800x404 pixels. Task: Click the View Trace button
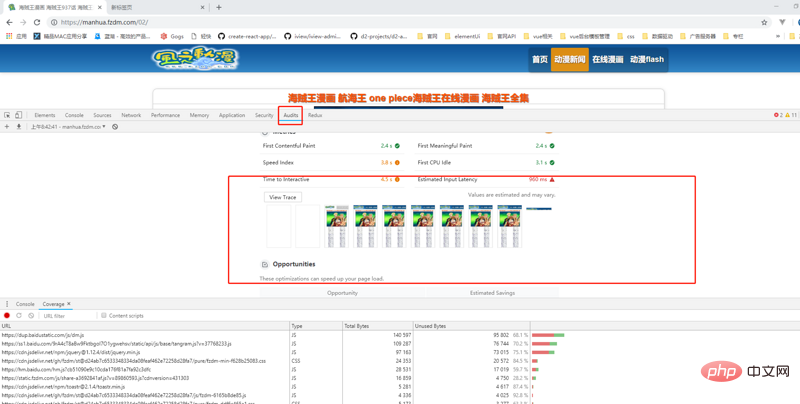[283, 197]
